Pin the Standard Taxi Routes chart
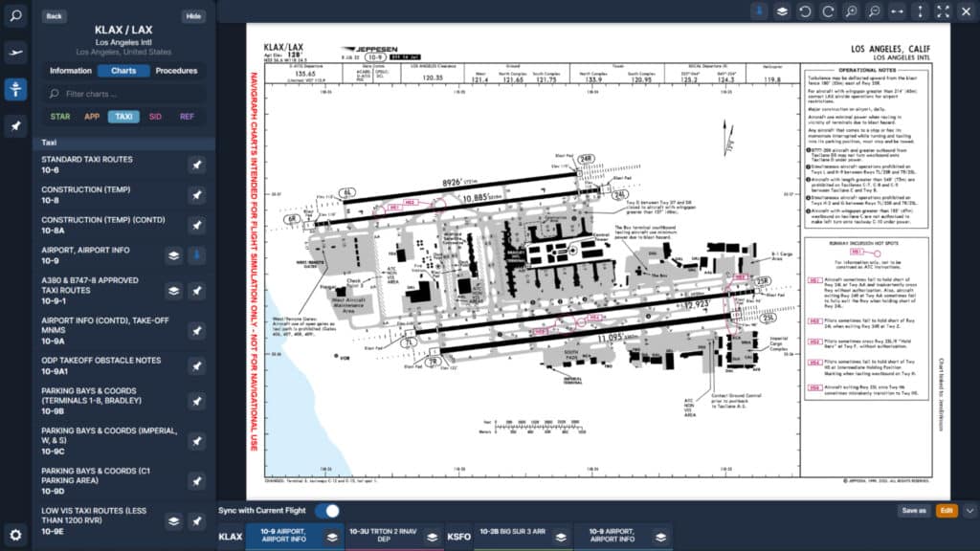The height and width of the screenshot is (551, 980). tap(196, 165)
